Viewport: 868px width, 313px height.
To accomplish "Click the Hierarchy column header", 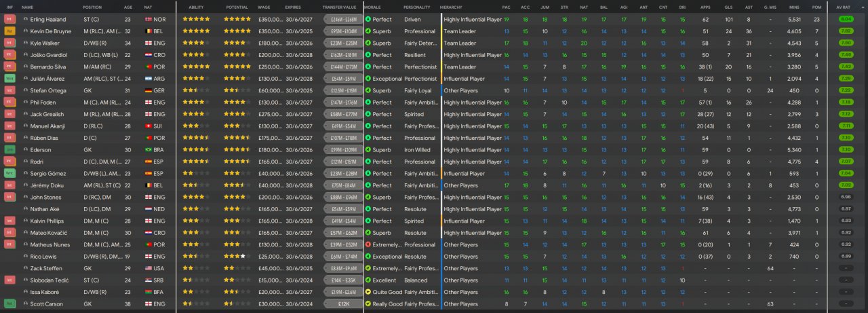I will pos(451,7).
